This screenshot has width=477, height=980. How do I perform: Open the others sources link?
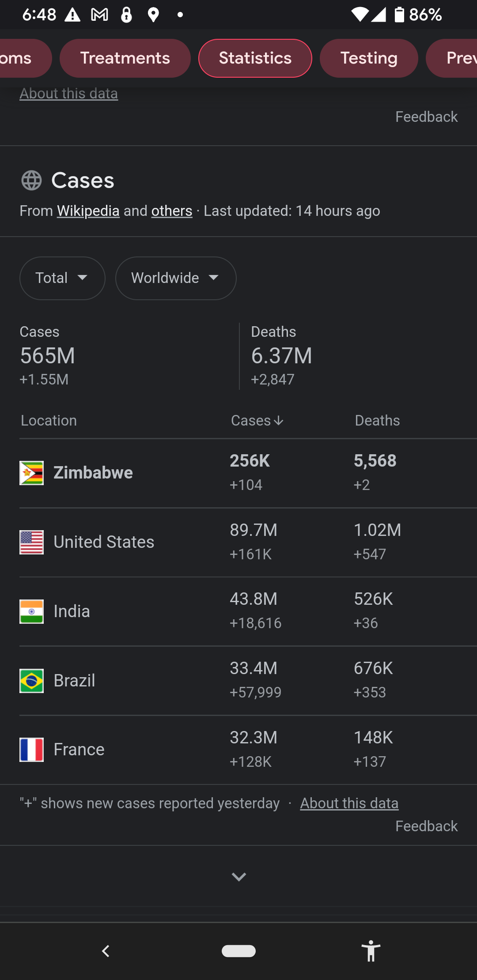coord(172,211)
